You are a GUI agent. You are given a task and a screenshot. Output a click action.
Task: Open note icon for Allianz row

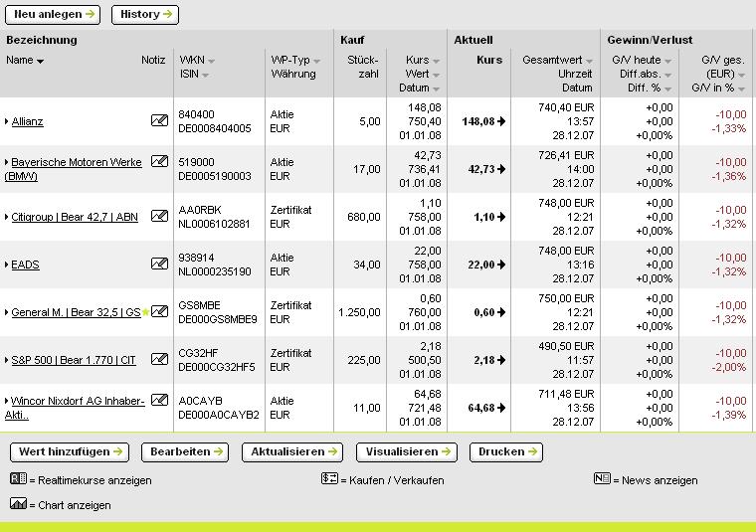point(159,120)
